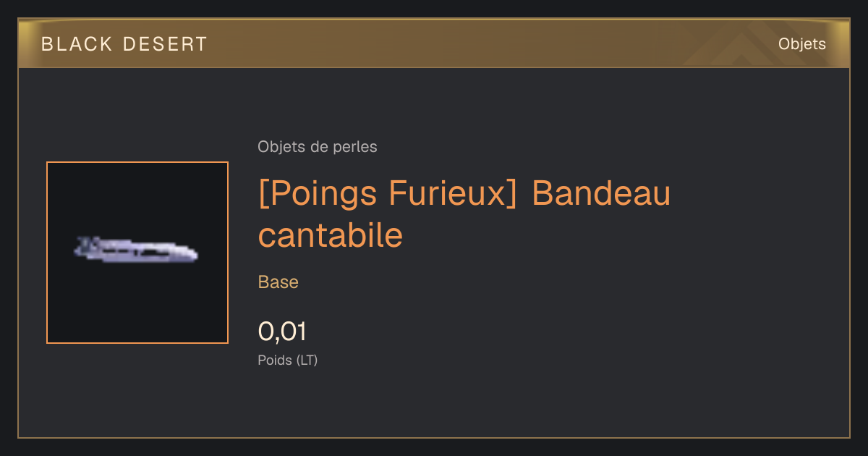Click the word Bandeau in the item title
This screenshot has width=868, height=456.
[x=601, y=194]
